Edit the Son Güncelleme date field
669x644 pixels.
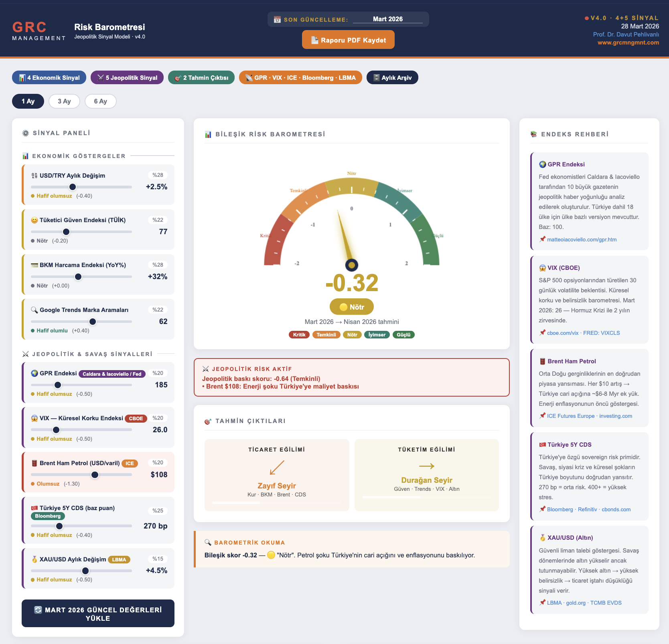387,19
